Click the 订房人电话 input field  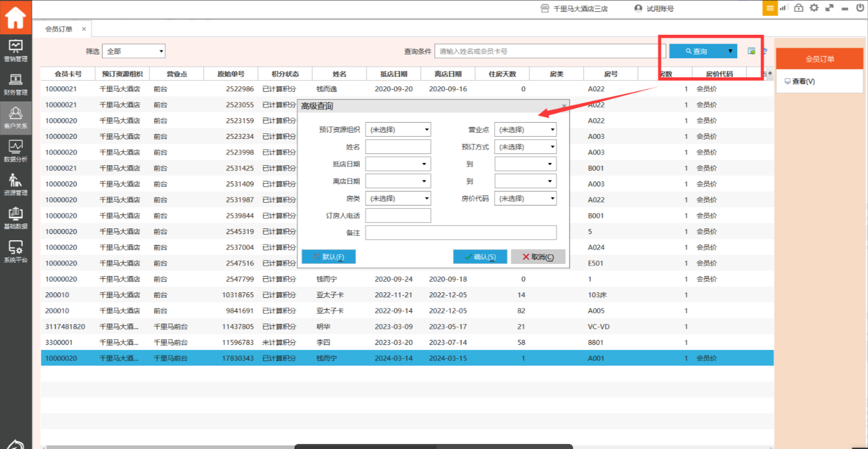click(x=398, y=216)
